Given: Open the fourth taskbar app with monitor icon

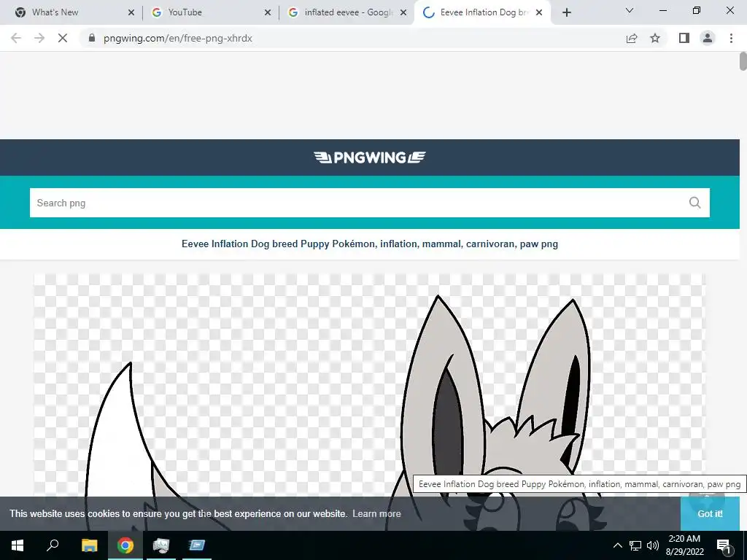Looking at the screenshot, I should (161, 545).
